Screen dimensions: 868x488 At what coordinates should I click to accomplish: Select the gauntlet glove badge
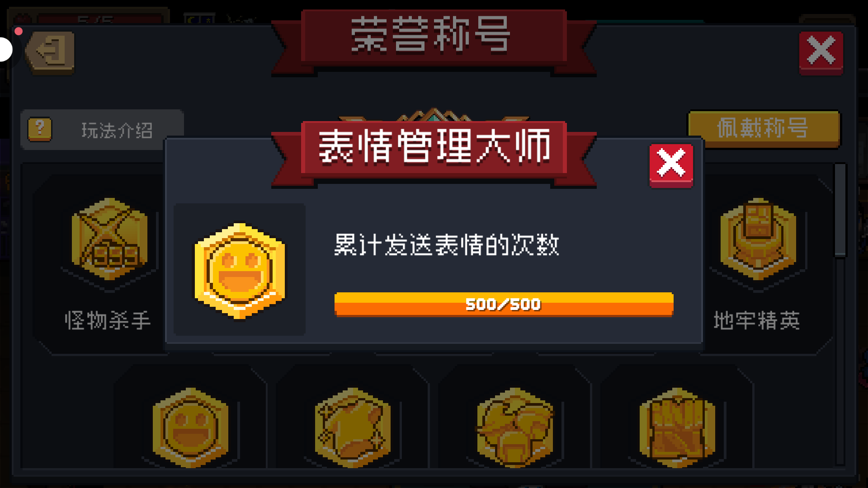click(677, 427)
